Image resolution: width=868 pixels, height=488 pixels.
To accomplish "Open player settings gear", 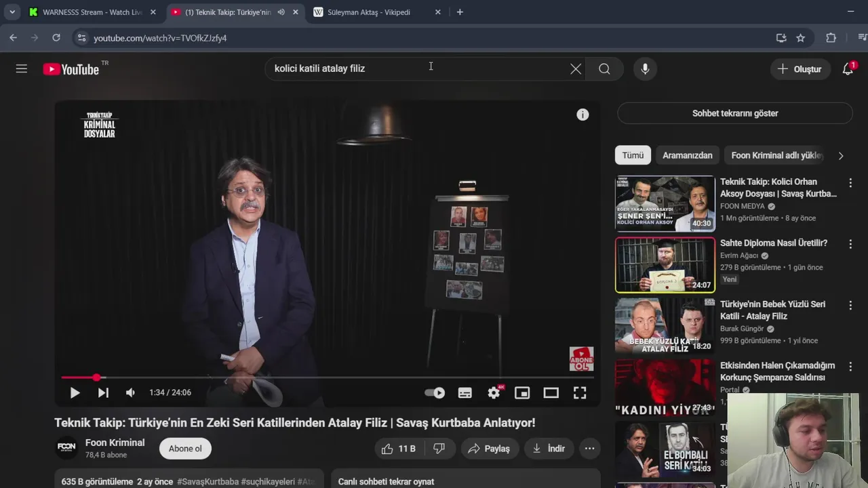I will point(494,392).
